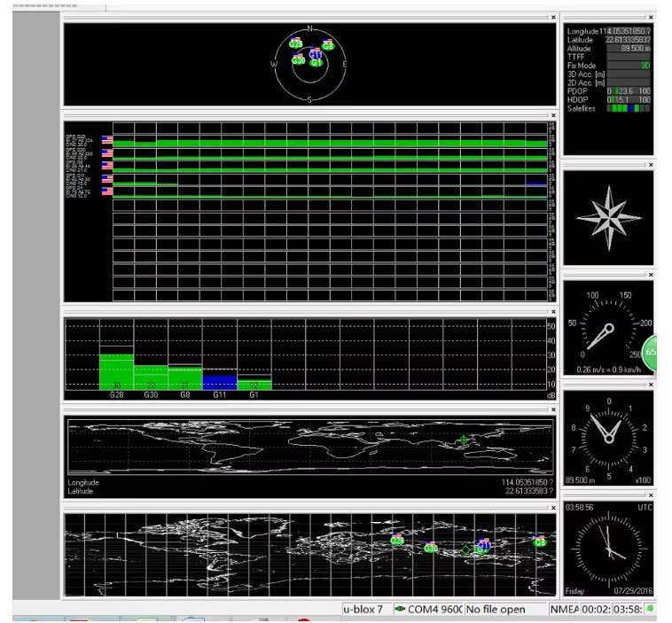The image size is (672, 623).
Task: Click the 89.500 m readout under the altimeter
Action: click(580, 480)
